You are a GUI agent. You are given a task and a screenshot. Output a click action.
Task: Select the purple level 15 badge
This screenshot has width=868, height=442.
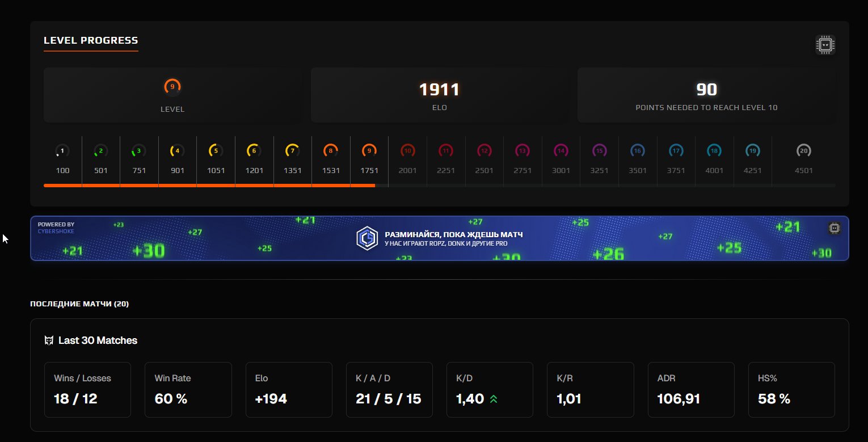[x=599, y=150]
